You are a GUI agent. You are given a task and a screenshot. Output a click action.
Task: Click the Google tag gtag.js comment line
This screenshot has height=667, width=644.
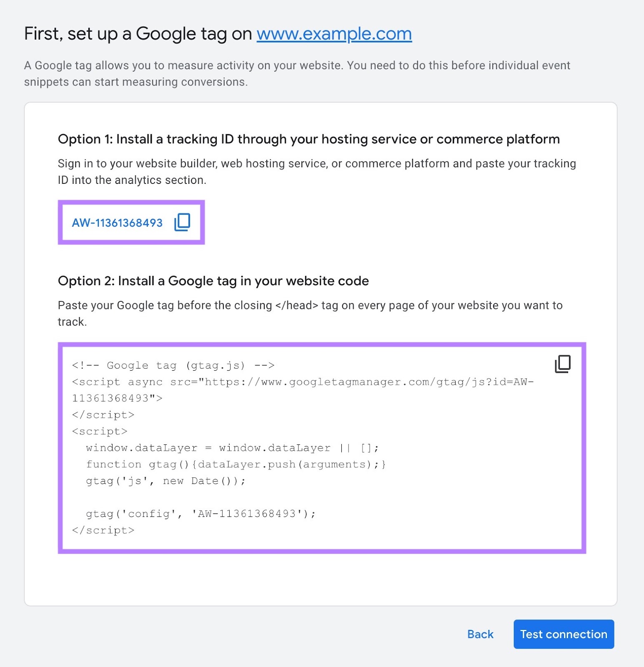(x=173, y=365)
